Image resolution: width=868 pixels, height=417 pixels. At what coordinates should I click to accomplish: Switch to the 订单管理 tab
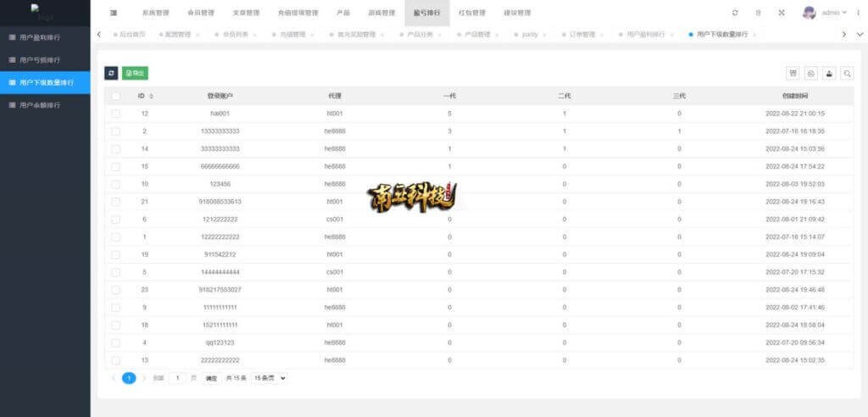tap(581, 35)
